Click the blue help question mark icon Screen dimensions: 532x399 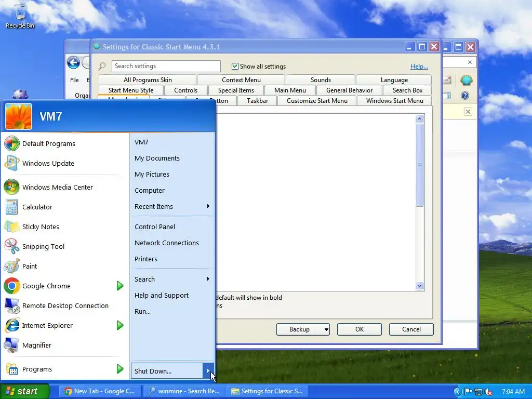tap(465, 96)
